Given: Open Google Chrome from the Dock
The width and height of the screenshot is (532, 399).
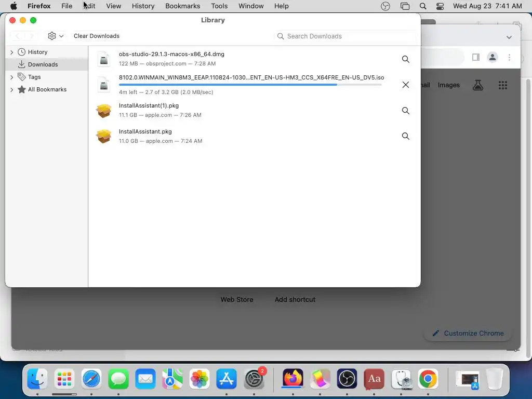Looking at the screenshot, I should point(428,379).
